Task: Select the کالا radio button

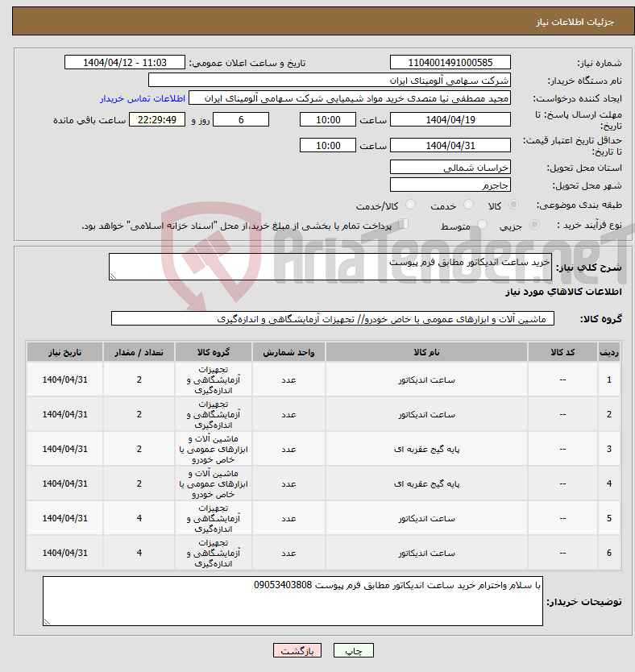Action: click(x=513, y=205)
